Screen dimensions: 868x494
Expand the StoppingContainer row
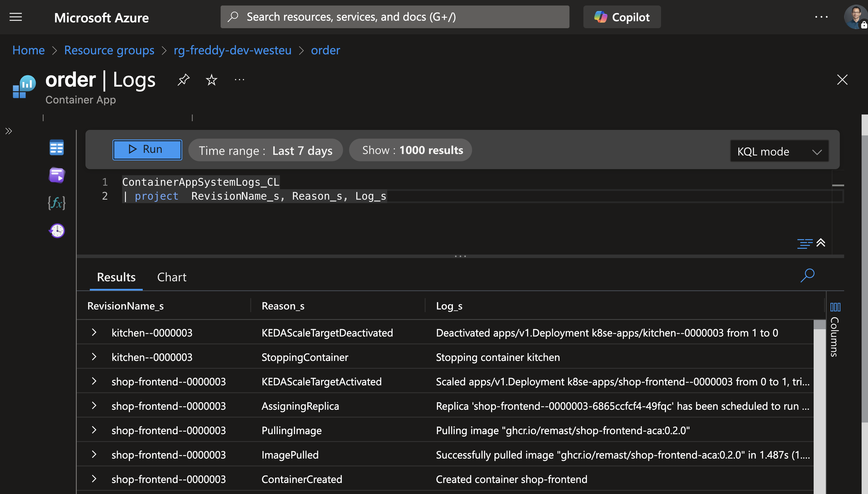coord(94,357)
